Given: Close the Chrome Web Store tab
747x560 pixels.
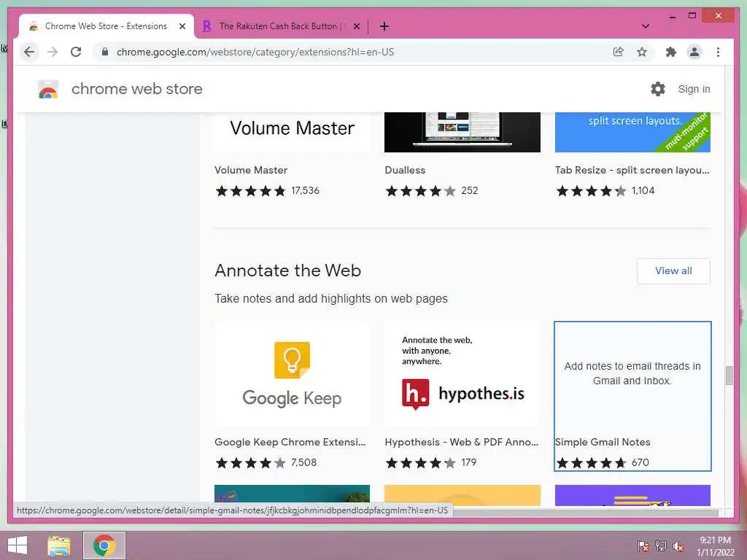Looking at the screenshot, I should pos(182,26).
